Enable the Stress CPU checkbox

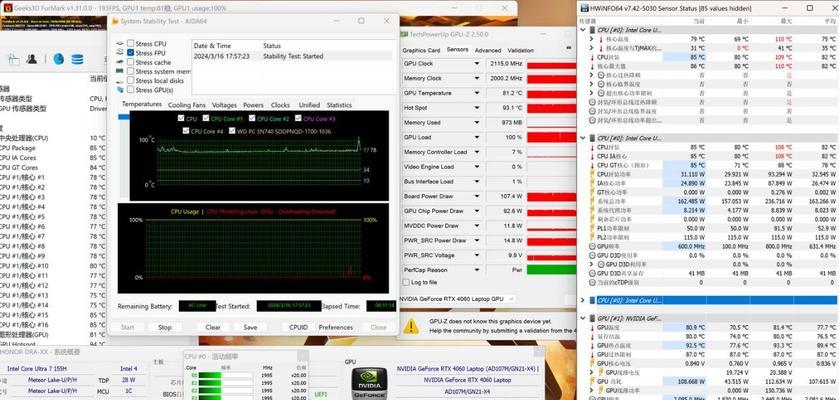131,43
